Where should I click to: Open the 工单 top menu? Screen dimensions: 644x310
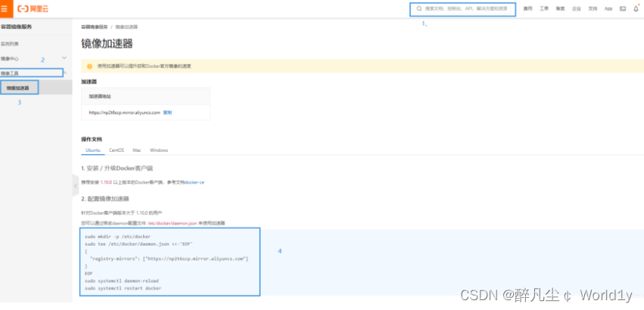544,8
